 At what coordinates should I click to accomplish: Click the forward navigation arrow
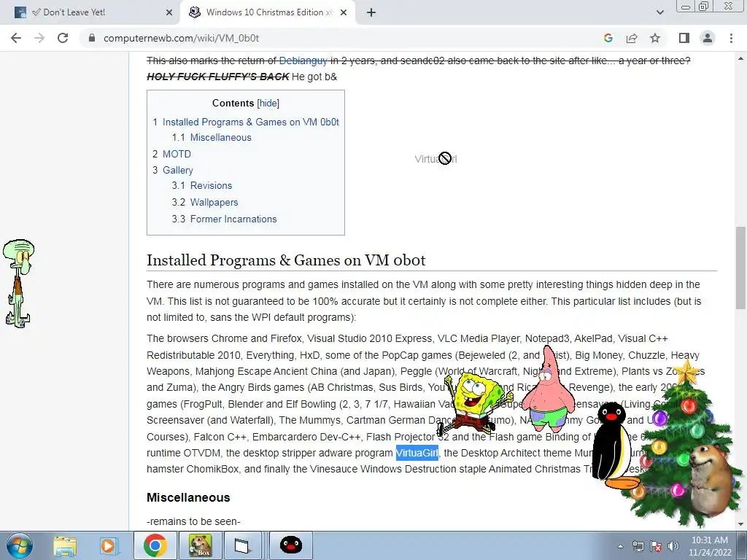[x=39, y=38]
